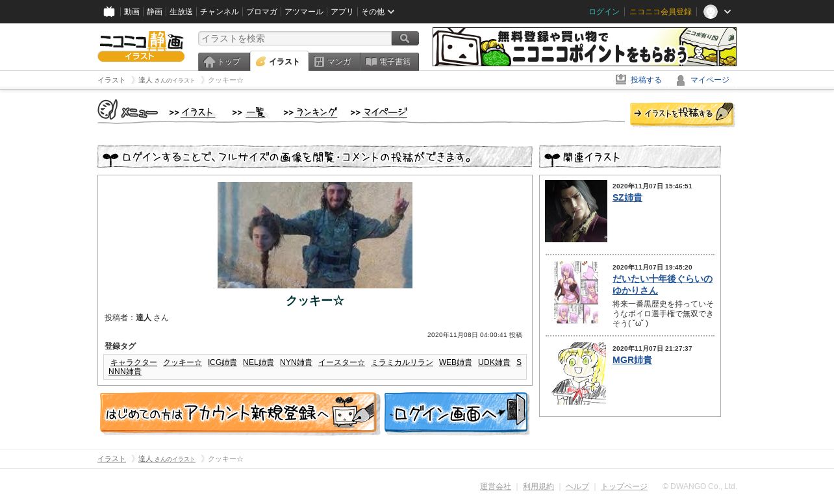Select the UDK姉貴 tag

click(x=494, y=362)
